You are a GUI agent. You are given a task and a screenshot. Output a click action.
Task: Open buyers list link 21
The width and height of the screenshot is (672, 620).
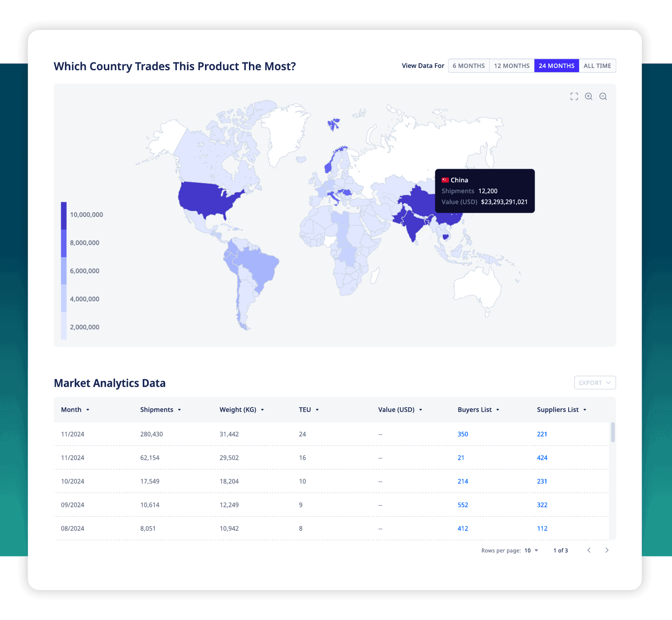(461, 458)
